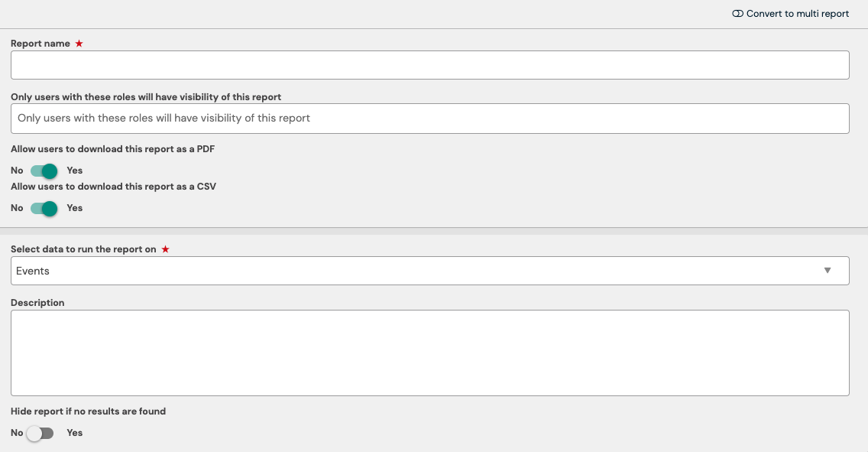Click the No label beside the PDF toggle
The width and height of the screenshot is (868, 452).
coord(17,170)
